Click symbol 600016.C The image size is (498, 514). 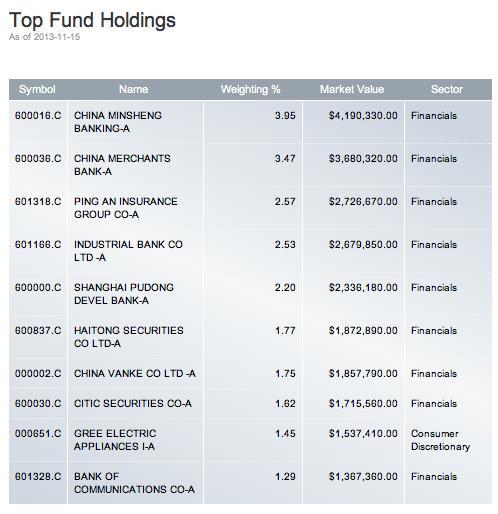pyautogui.click(x=38, y=115)
